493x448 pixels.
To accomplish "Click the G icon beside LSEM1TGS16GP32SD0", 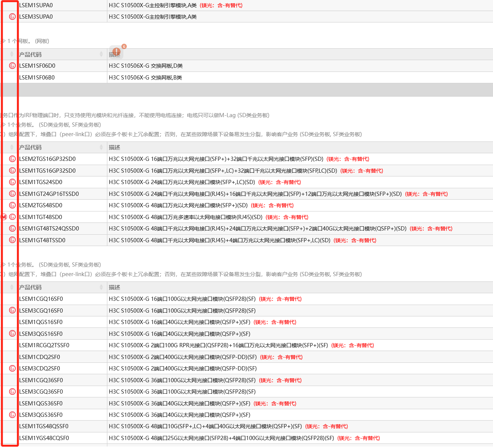I will tap(12, 171).
